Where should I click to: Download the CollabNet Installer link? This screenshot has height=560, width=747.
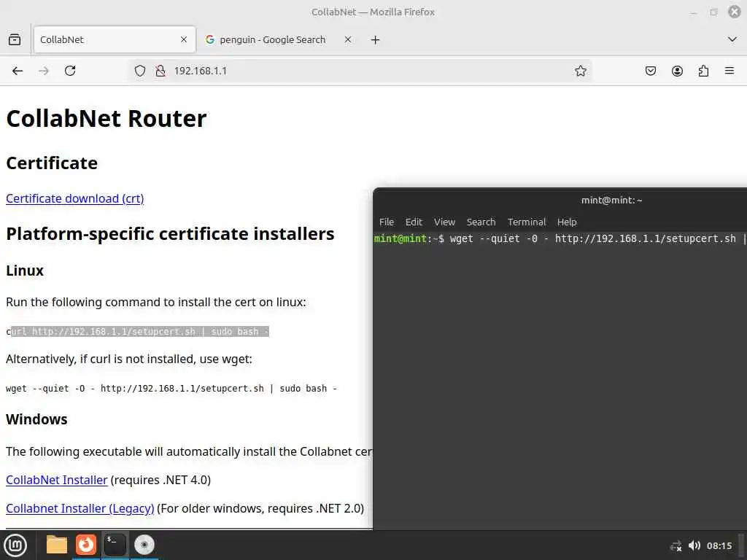click(x=57, y=480)
